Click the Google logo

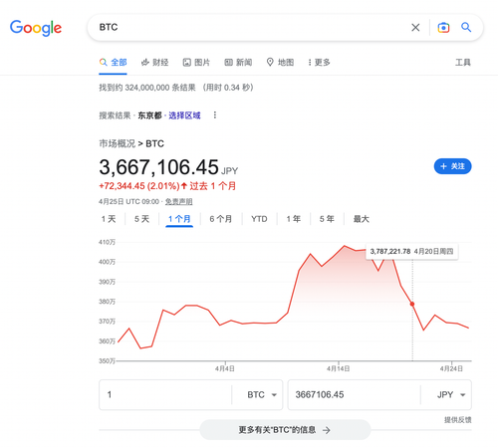[x=36, y=28]
